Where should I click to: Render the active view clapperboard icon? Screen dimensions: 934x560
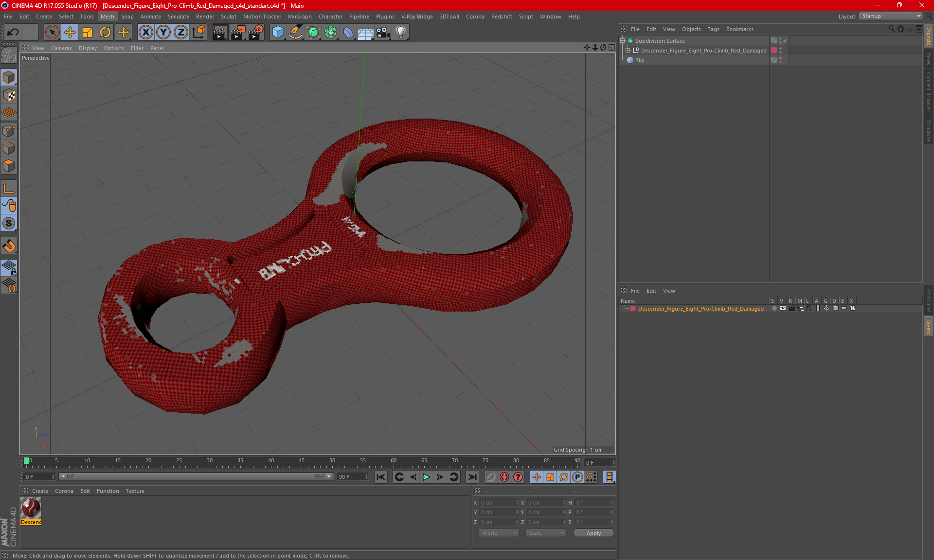pos(220,33)
